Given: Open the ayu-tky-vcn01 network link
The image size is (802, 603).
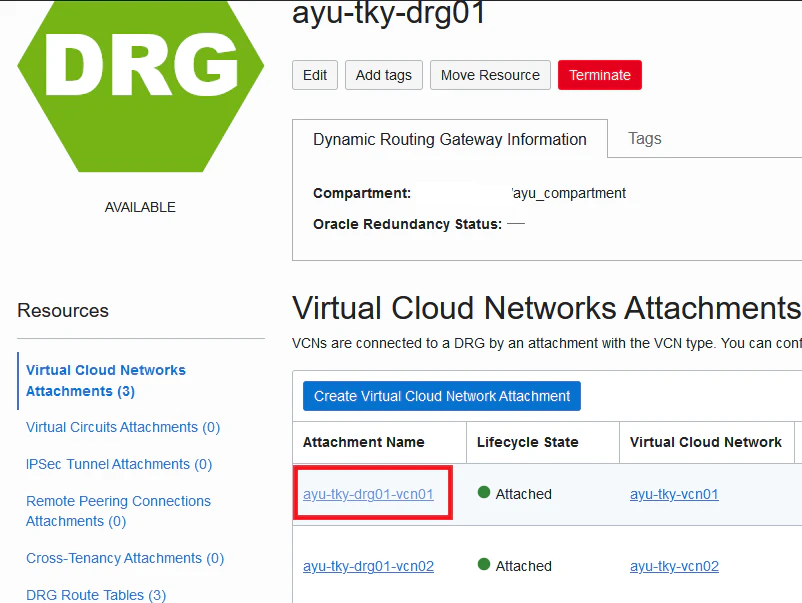Looking at the screenshot, I should 674,494.
